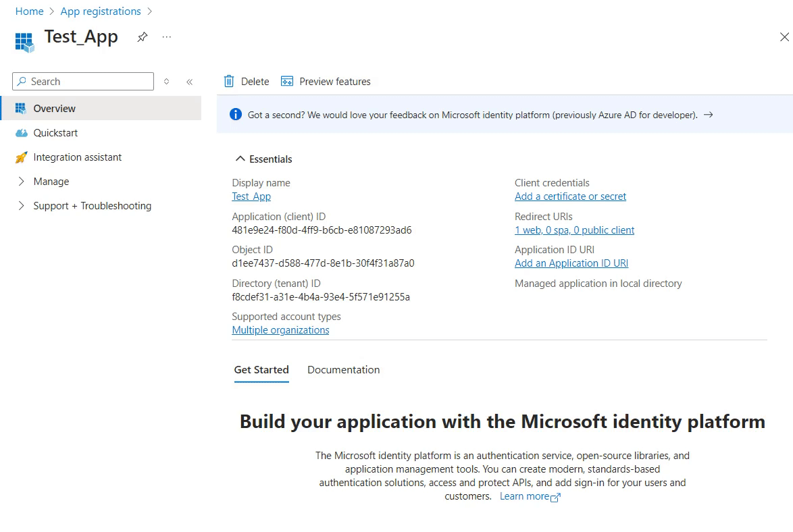The height and width of the screenshot is (532, 793).
Task: Click the Integration assistant rocket icon
Action: pyautogui.click(x=21, y=157)
